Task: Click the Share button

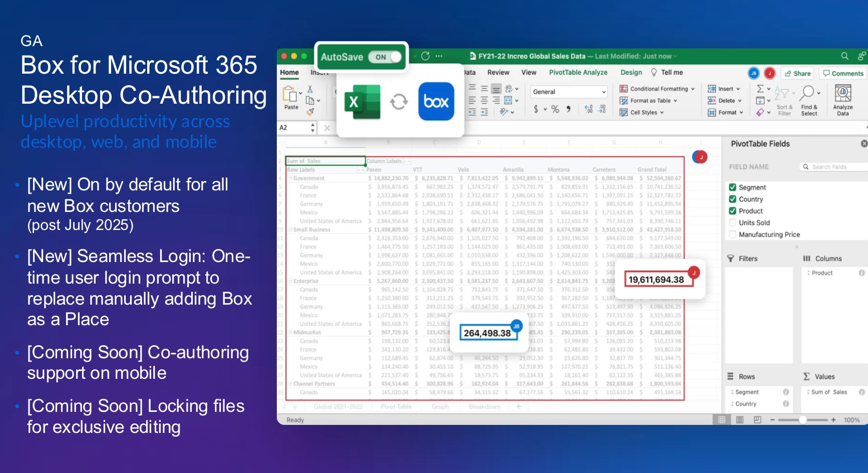Action: [797, 73]
